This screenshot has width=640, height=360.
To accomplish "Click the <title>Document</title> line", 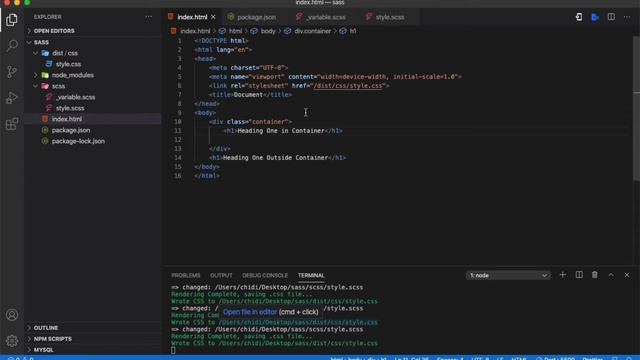I will pos(250,95).
